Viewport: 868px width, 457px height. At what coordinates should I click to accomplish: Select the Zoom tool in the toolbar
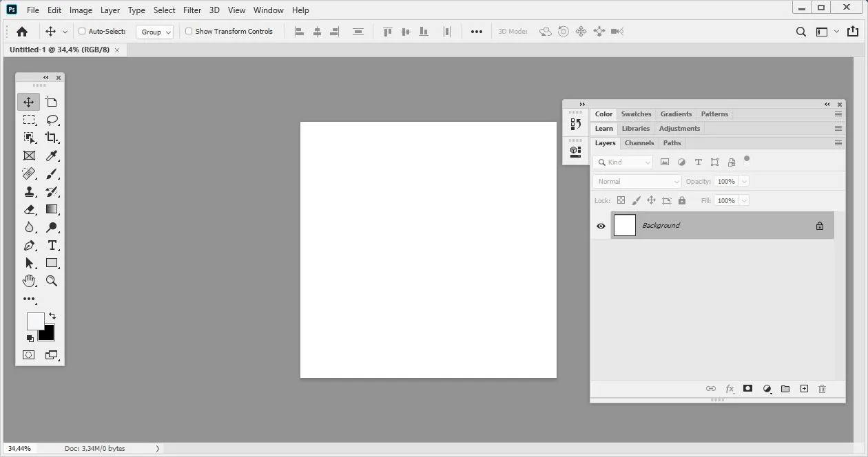point(52,281)
